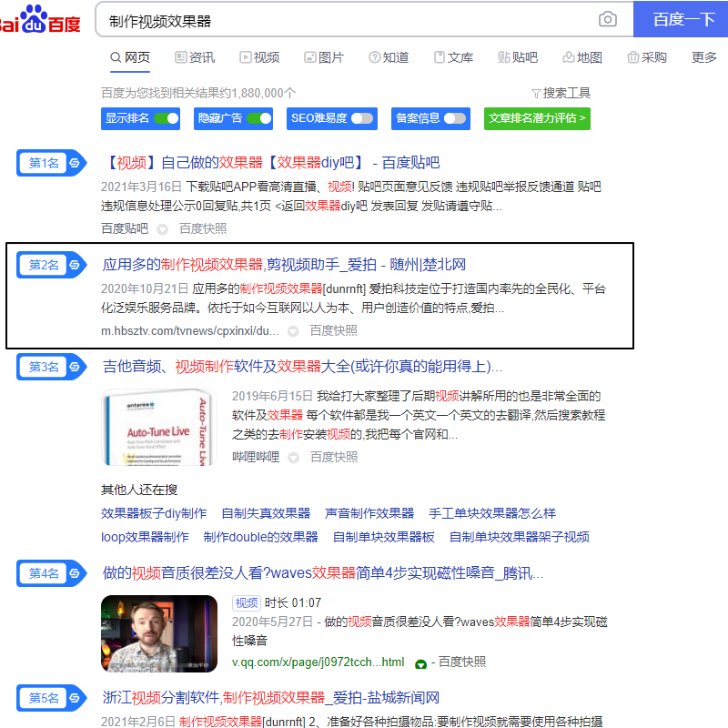Switch to the 地图 tab
The width and height of the screenshot is (728, 728).
[x=582, y=57]
